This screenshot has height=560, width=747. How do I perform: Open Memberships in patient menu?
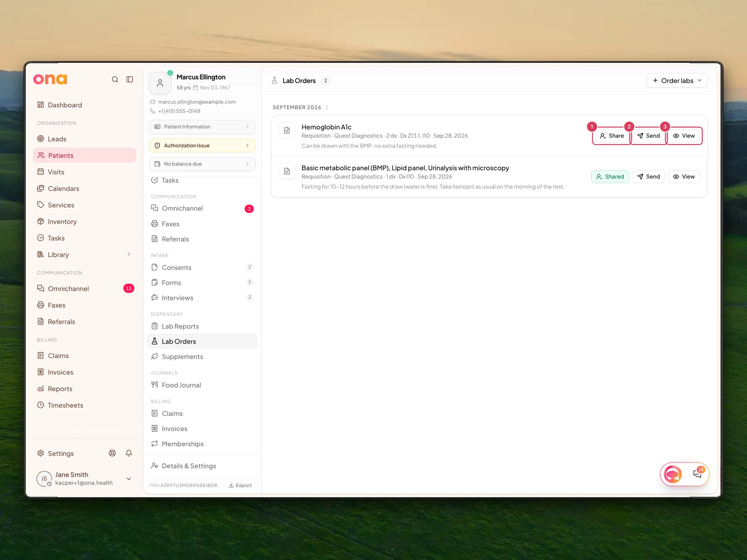point(202,444)
